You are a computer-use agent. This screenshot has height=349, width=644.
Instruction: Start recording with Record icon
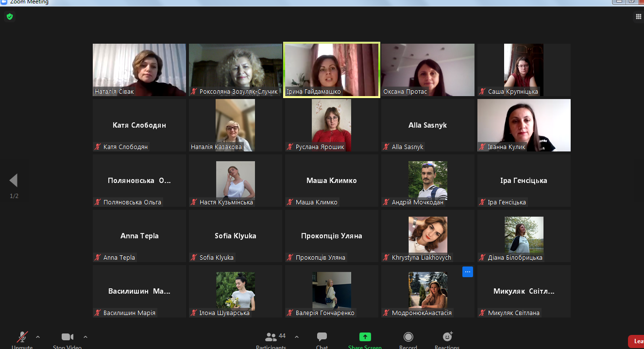(408, 337)
